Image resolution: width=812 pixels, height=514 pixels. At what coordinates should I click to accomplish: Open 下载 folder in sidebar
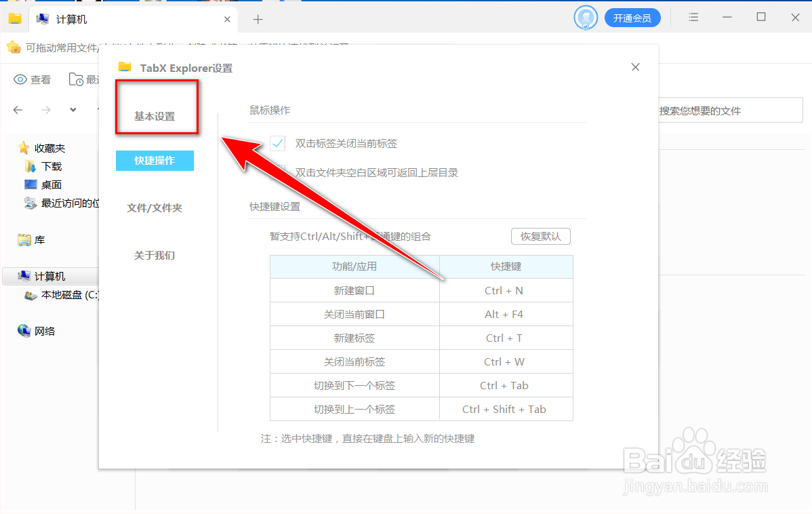(52, 166)
